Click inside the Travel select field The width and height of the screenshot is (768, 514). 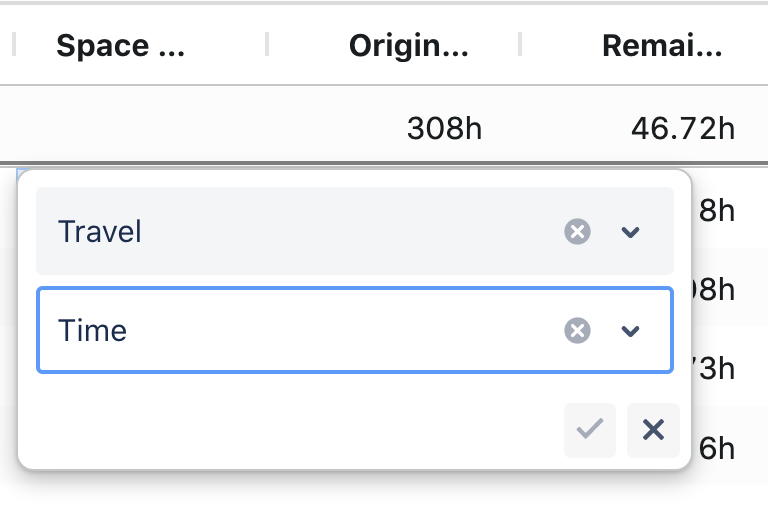300,232
